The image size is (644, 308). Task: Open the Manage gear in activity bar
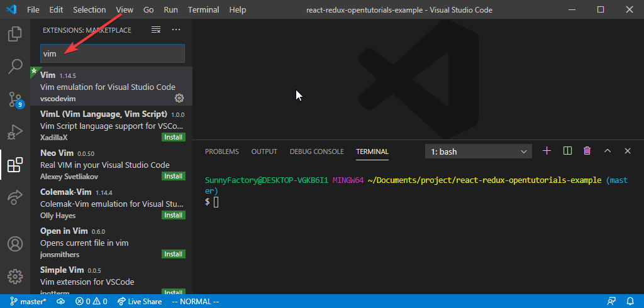click(x=15, y=277)
